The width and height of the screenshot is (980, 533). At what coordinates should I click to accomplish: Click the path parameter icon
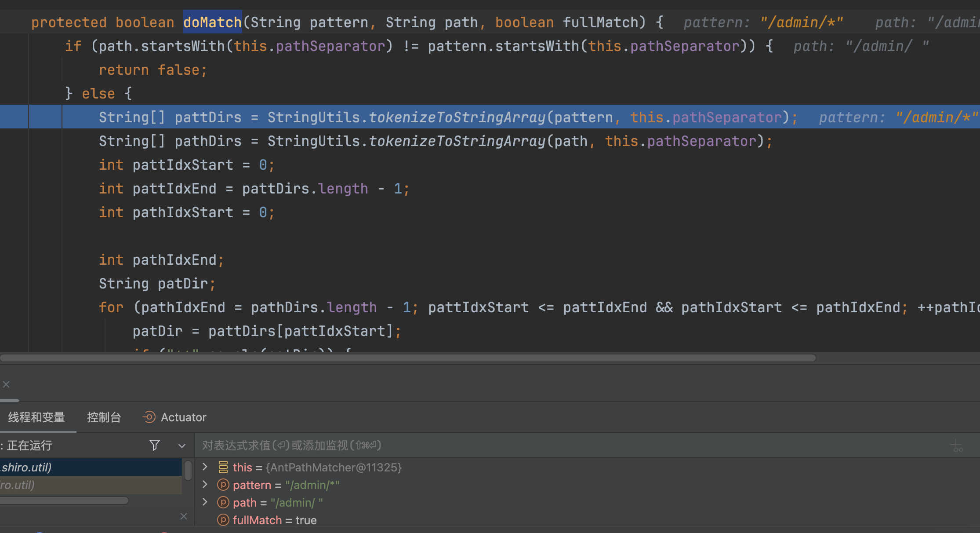click(x=223, y=502)
